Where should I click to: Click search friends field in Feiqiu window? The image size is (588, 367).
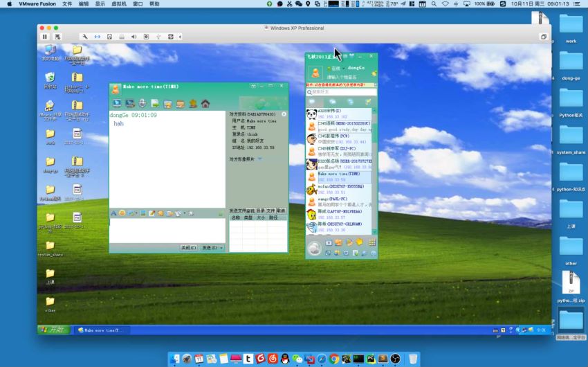[341, 92]
